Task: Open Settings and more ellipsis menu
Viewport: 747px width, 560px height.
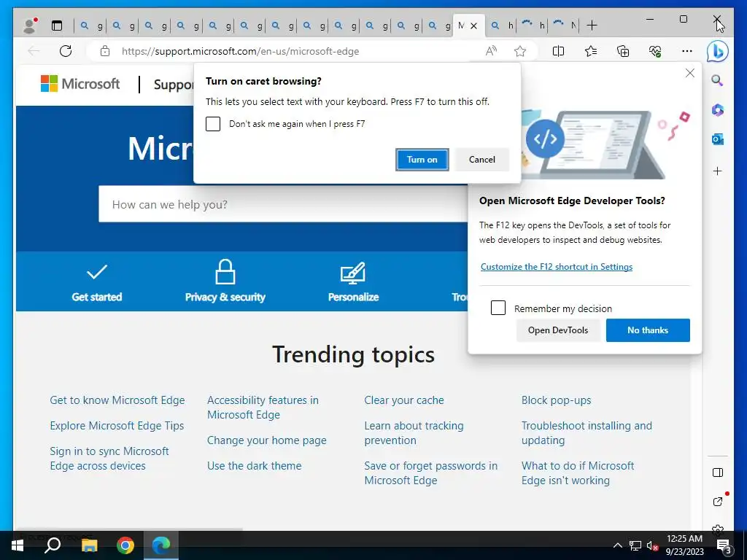Action: 687,51
